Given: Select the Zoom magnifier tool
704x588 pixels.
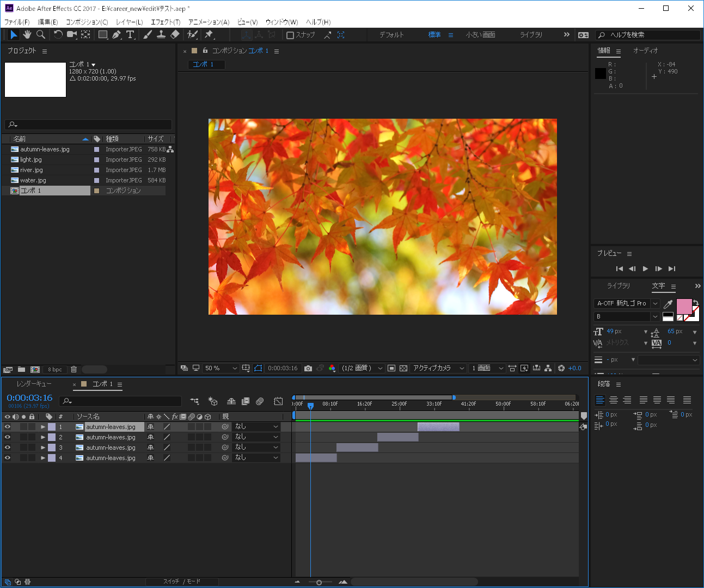Looking at the screenshot, I should (x=41, y=35).
